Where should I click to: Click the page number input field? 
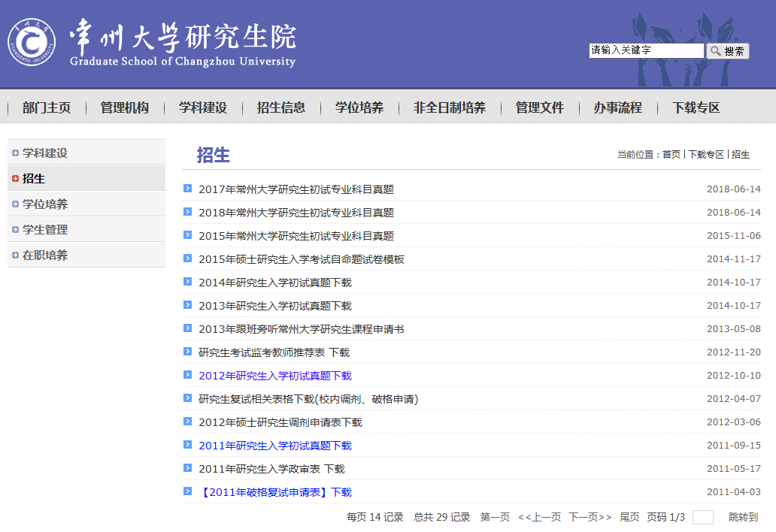tap(704, 517)
